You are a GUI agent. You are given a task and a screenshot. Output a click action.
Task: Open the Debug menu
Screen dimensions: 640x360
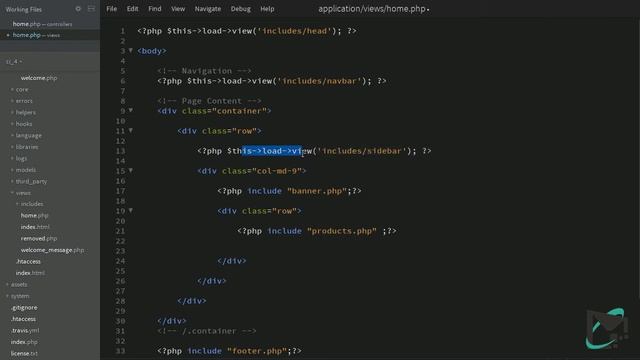[240, 9]
